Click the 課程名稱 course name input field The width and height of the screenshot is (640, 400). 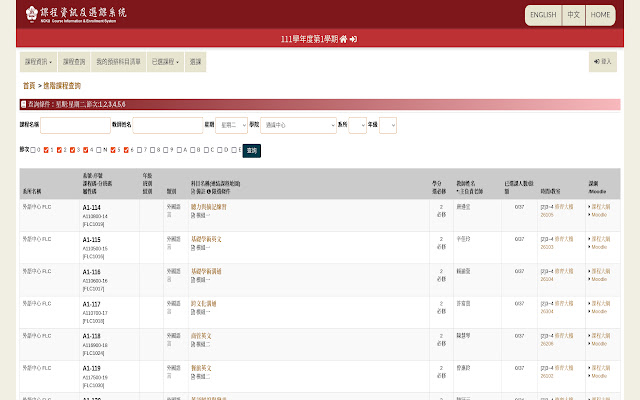pos(72,125)
